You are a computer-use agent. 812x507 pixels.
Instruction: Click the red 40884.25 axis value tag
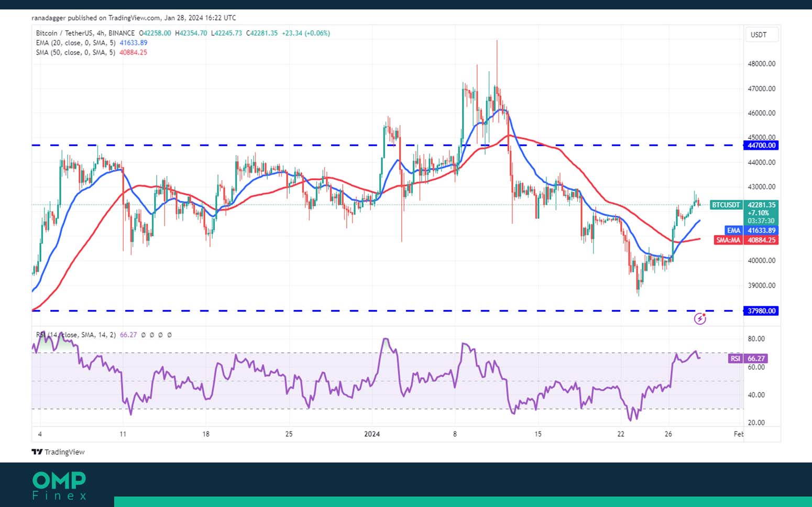pyautogui.click(x=761, y=240)
